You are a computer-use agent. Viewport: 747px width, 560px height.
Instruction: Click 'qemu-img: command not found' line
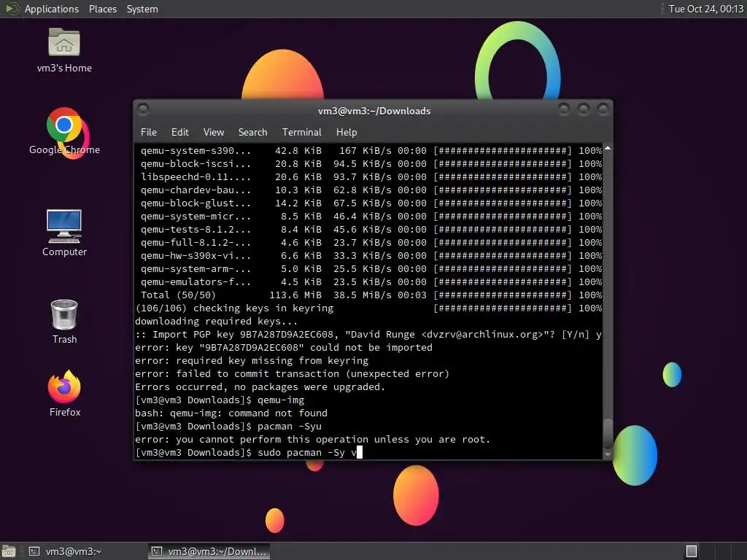pos(231,413)
